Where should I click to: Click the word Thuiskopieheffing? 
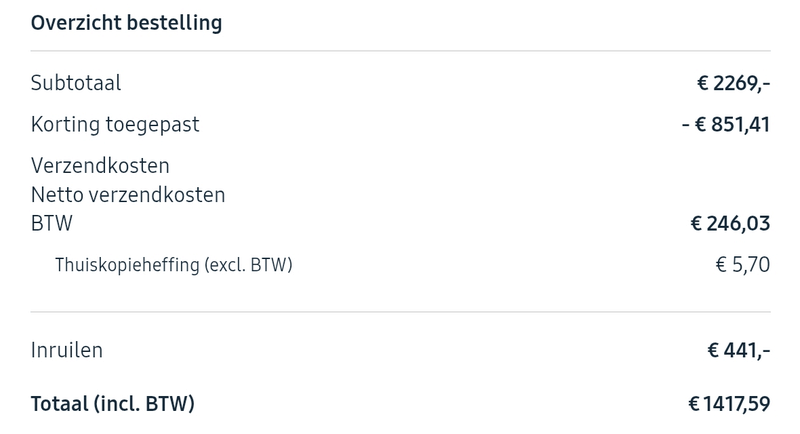tap(127, 265)
